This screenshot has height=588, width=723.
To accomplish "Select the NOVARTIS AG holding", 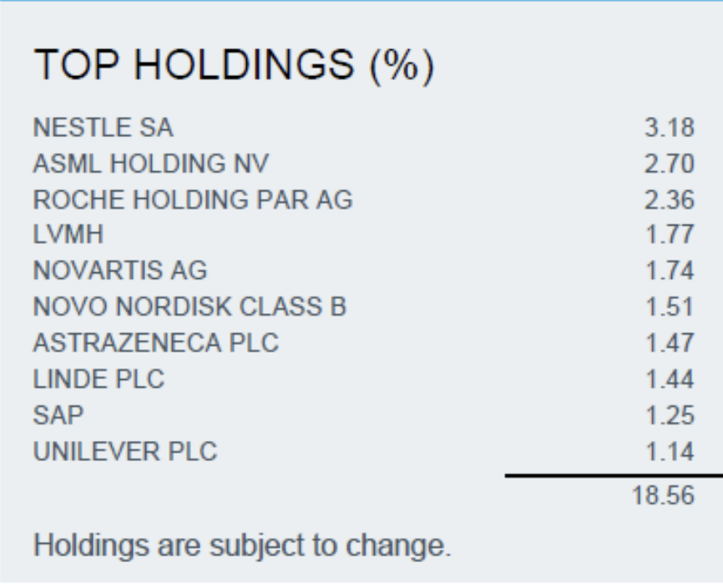I will tap(120, 271).
